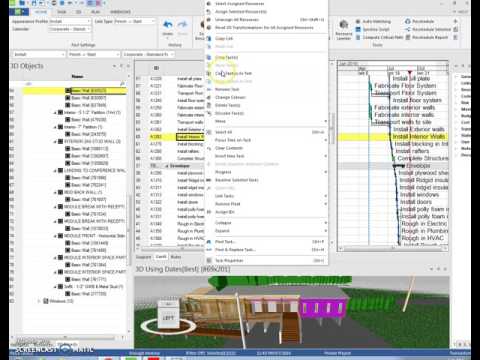Open the Calendar dropdown in ribbon
480x360 pixels.
coord(70,29)
